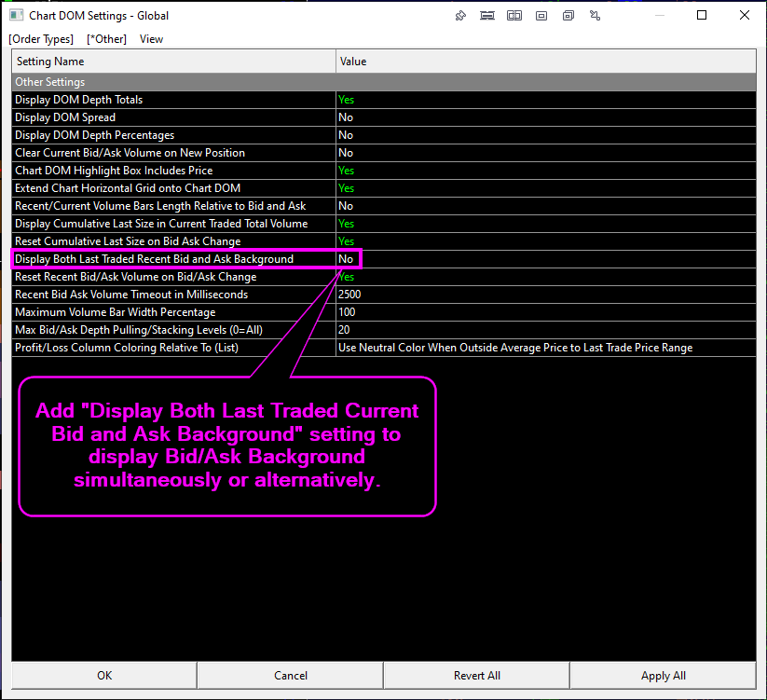Toggle Display DOM Depth Totals Yes value
Viewport: 767px width, 700px height.
[x=546, y=100]
